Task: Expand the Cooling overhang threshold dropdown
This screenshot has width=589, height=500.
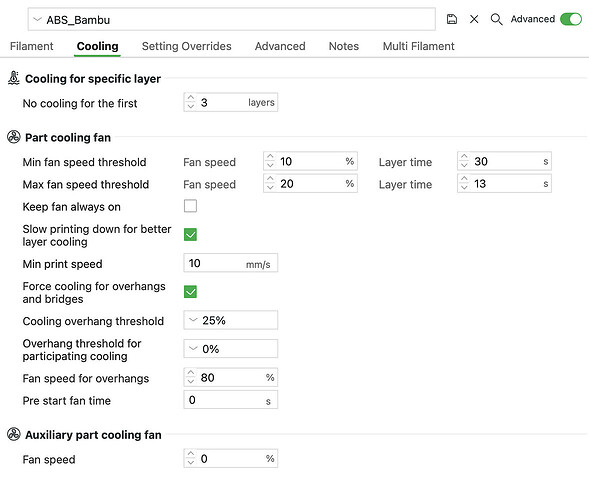Action: [231, 320]
